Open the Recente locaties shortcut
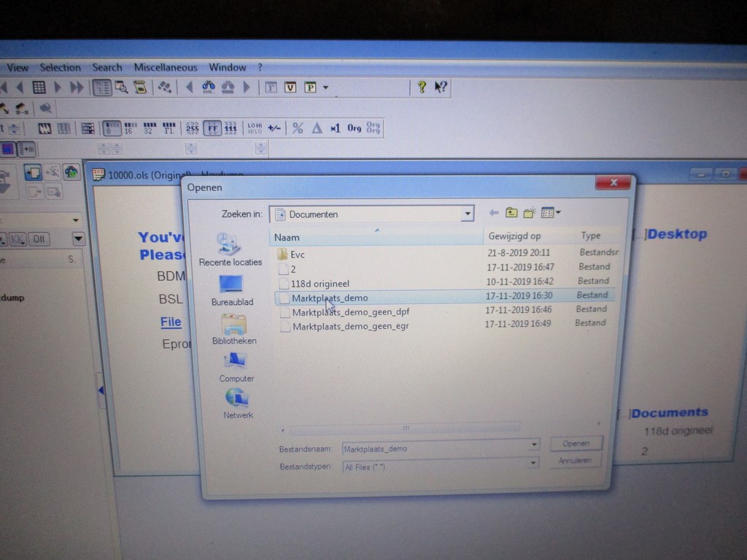This screenshot has width=747, height=560. (230, 245)
